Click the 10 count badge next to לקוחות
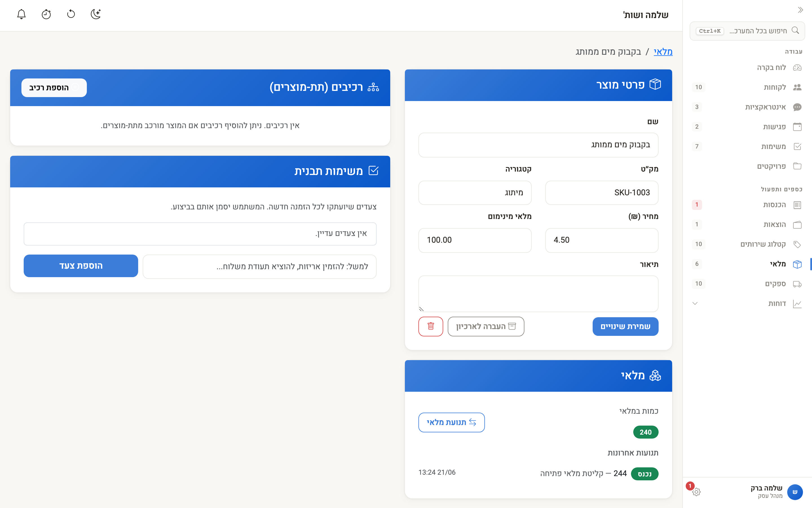Screen dimensions: 812x508 point(699,87)
